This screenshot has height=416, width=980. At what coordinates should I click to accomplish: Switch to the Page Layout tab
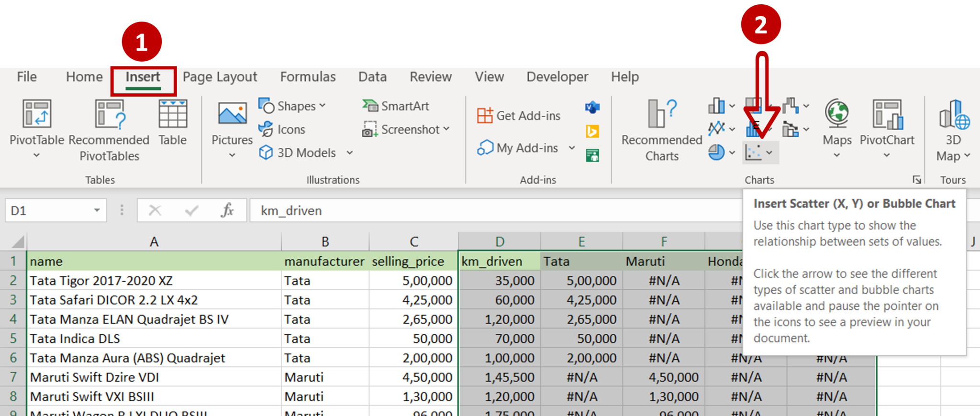click(220, 77)
